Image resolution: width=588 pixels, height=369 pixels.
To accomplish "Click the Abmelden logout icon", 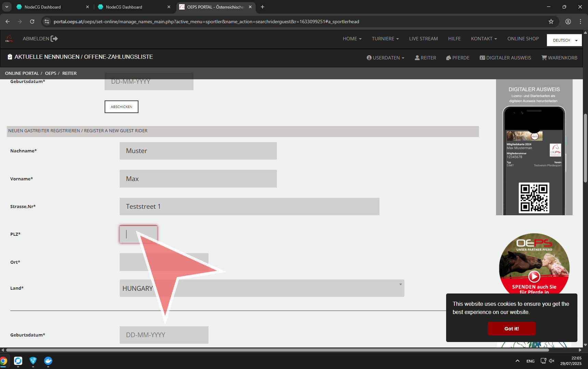I will pyautogui.click(x=54, y=39).
